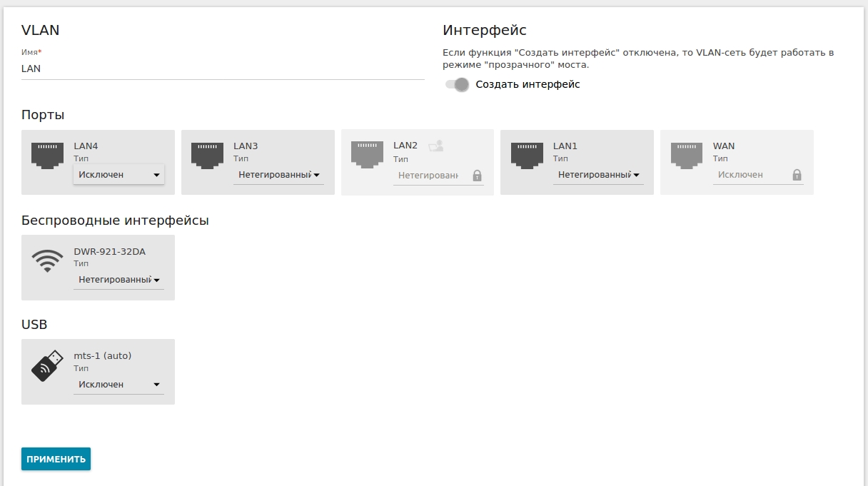Click the Wi-Fi icon for DWR-921-32DA
Image resolution: width=868 pixels, height=486 pixels.
47,260
